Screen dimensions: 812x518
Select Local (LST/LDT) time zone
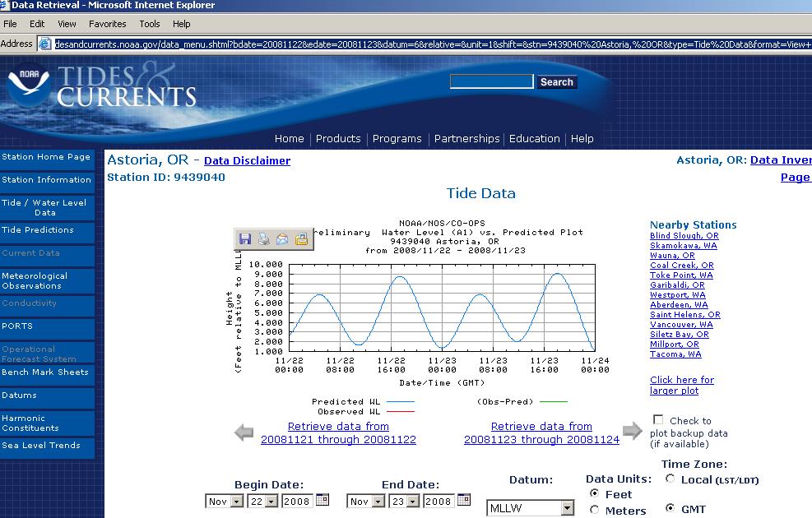tap(670, 479)
